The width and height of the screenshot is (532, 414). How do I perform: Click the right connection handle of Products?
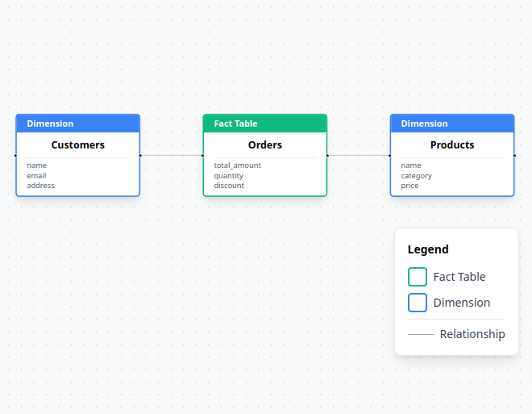[514, 155]
